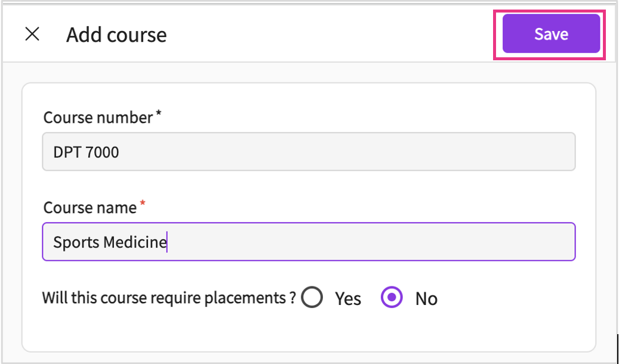Click the 'No' text label beside radio
This screenshot has height=364, width=622.
[x=426, y=298]
